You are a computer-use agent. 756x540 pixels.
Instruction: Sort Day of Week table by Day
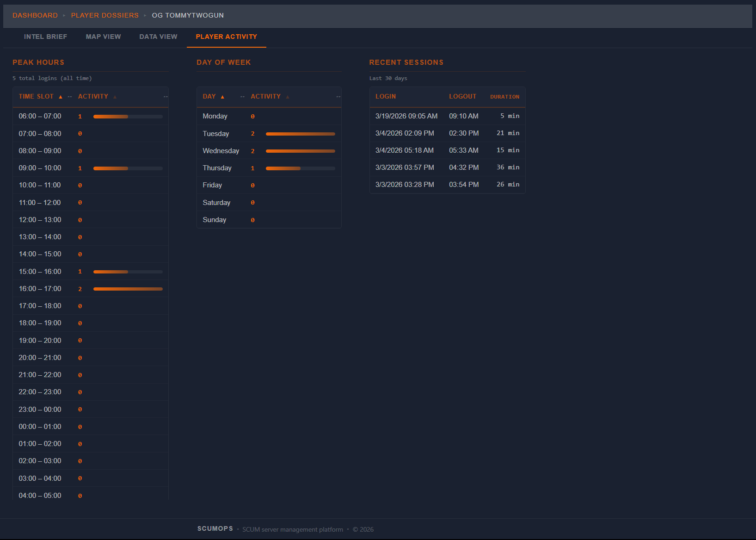pos(209,96)
